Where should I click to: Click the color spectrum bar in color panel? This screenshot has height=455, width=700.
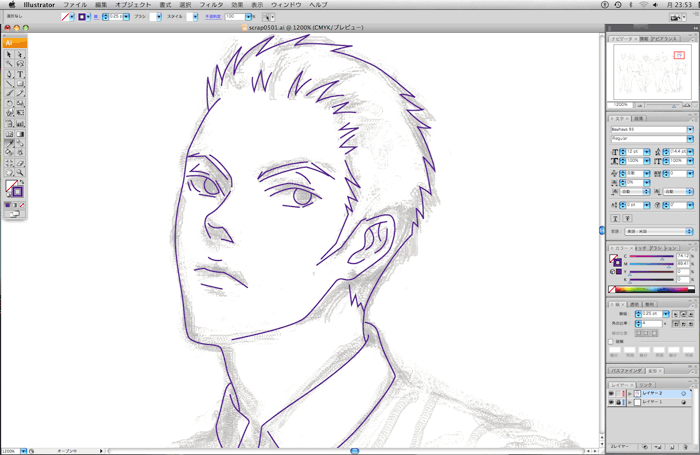point(654,289)
